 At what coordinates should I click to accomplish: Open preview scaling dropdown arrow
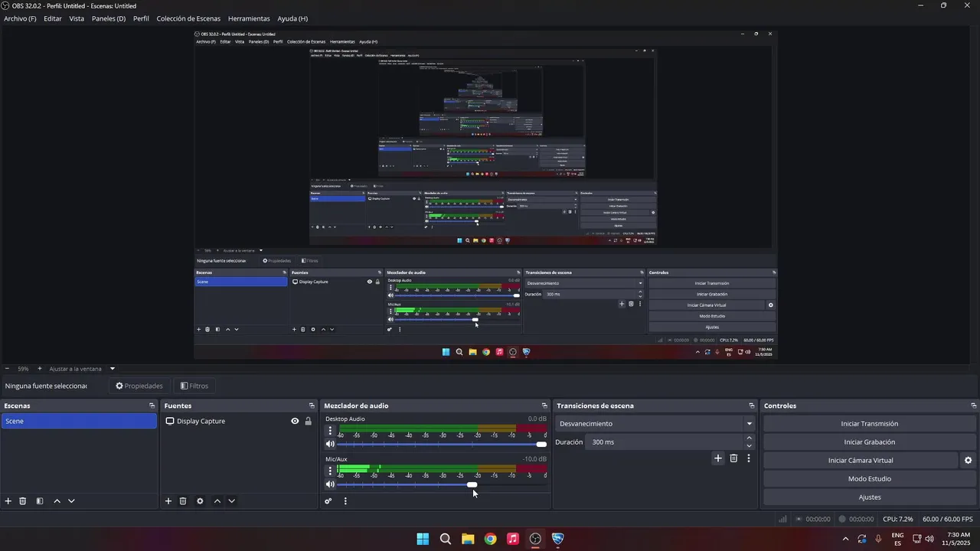[113, 369]
